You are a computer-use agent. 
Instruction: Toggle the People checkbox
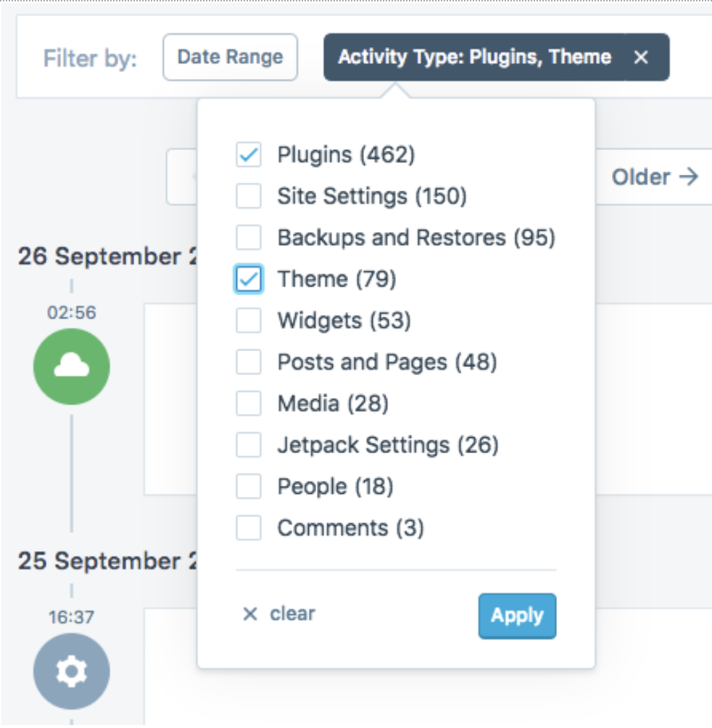(x=249, y=487)
